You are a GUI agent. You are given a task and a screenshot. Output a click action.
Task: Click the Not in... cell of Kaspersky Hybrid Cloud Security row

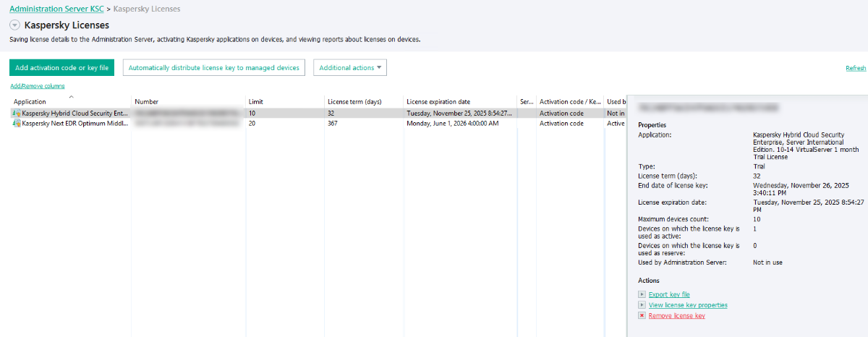tap(616, 114)
